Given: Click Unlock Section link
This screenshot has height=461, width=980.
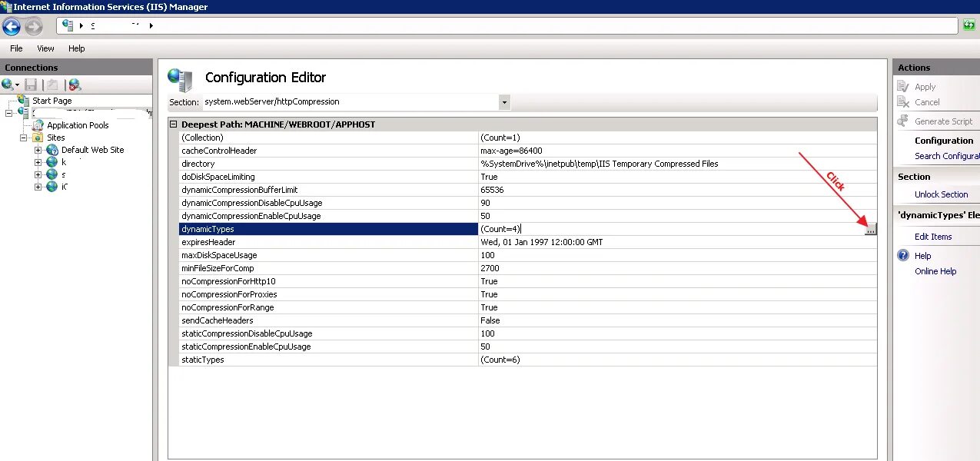Looking at the screenshot, I should (x=941, y=194).
